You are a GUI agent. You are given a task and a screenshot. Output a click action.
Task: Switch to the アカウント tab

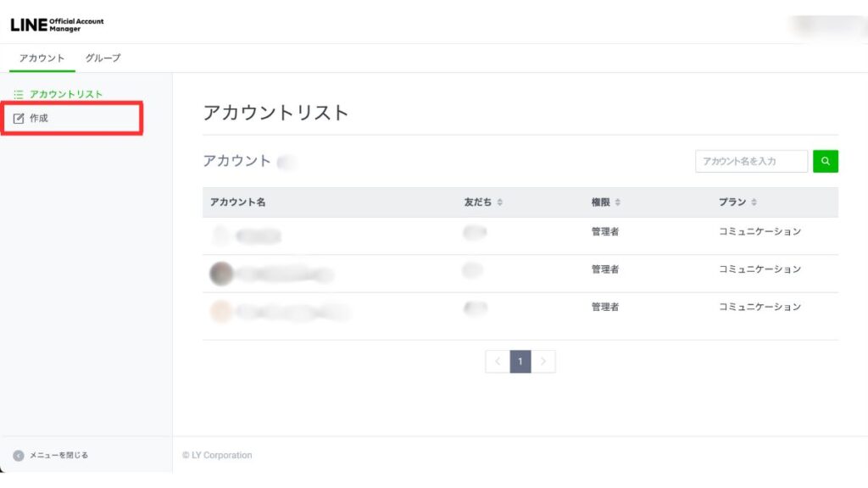tap(42, 58)
